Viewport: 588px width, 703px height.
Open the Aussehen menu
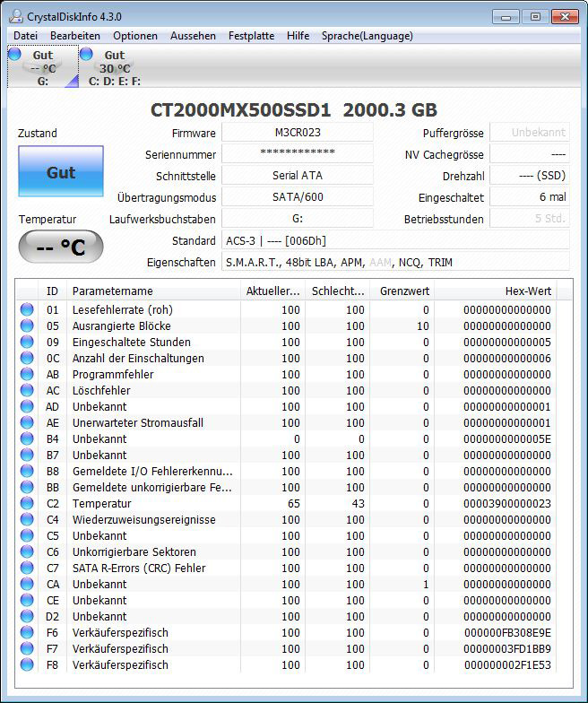click(193, 36)
